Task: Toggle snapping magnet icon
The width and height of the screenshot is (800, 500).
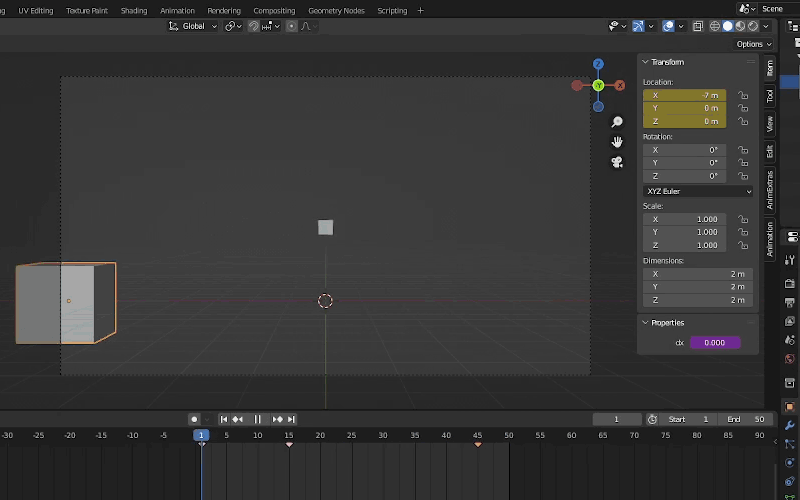Action: click(x=253, y=26)
